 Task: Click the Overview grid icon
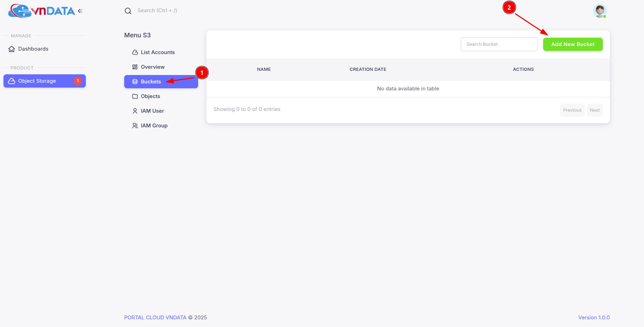[x=135, y=67]
